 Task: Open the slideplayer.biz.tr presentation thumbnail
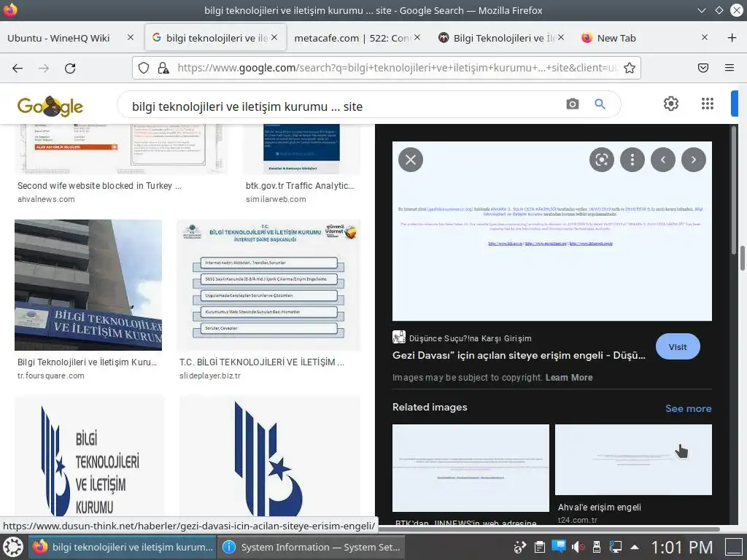click(x=268, y=285)
